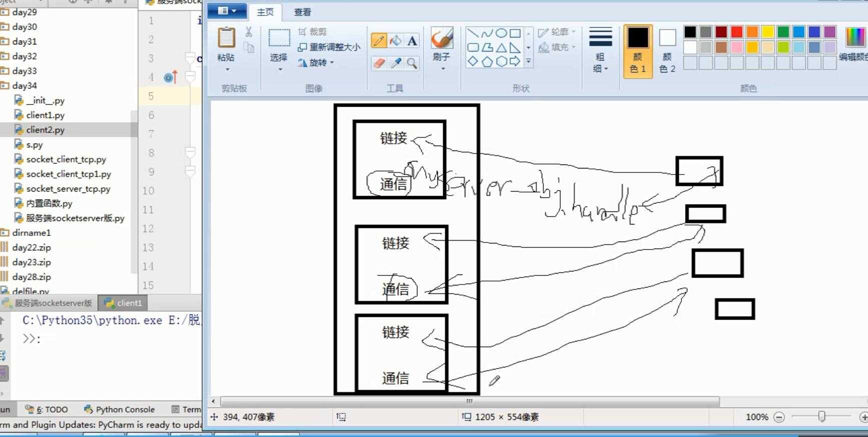
Task: Open the 选择 dropdown arrow
Action: coord(279,69)
